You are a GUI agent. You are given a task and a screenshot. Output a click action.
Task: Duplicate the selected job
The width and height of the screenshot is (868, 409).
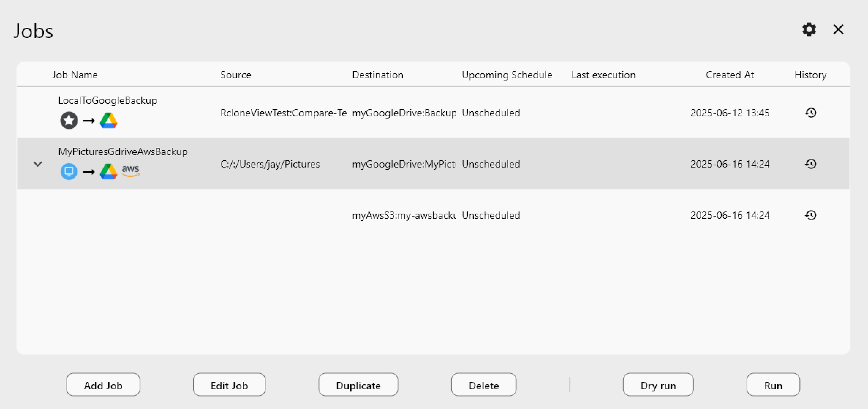point(358,384)
